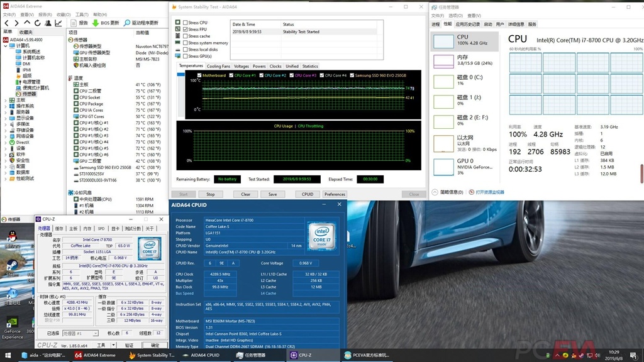644x362 pixels.
Task: Expand 存储设备 node in AIDA64 tree
Action: [6, 130]
